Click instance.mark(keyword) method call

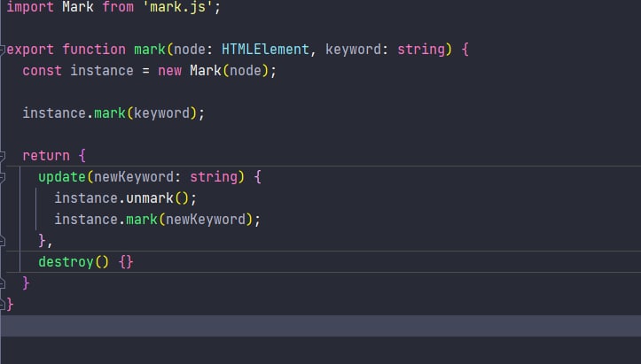click(x=110, y=113)
